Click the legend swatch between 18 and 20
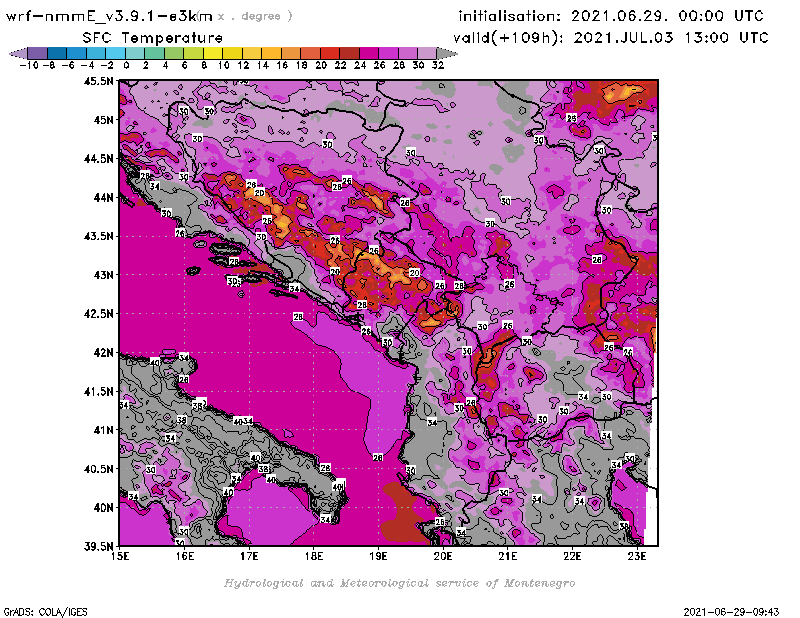Viewport: 800px width, 618px height. pyautogui.click(x=310, y=53)
